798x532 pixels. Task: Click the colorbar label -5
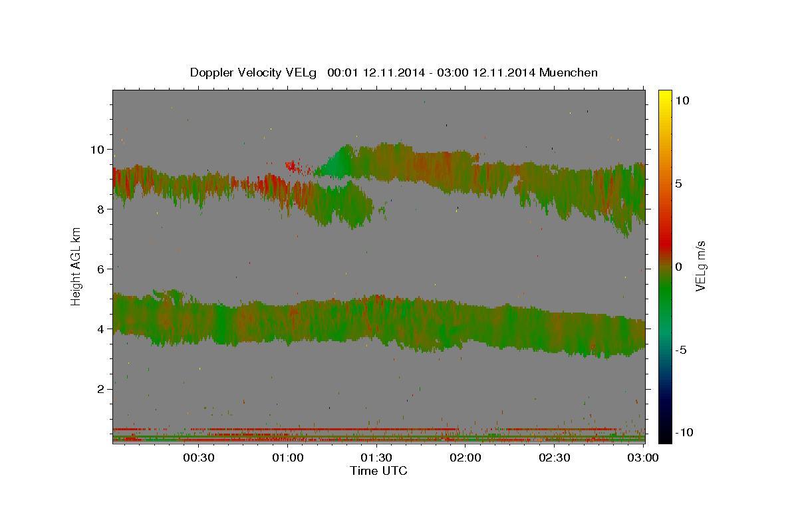pos(681,350)
